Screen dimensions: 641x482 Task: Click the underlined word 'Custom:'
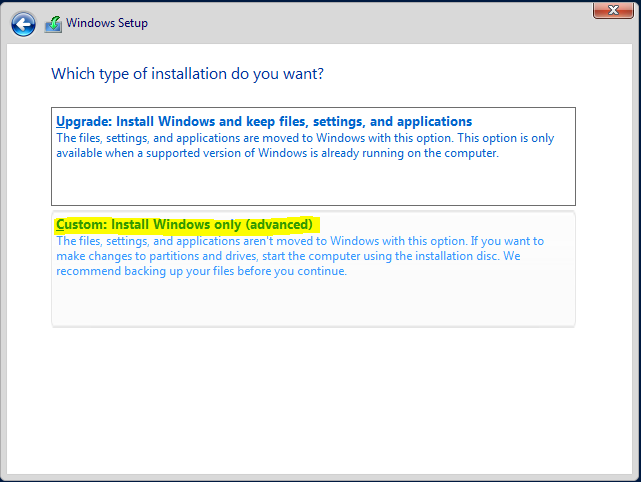click(x=81, y=224)
